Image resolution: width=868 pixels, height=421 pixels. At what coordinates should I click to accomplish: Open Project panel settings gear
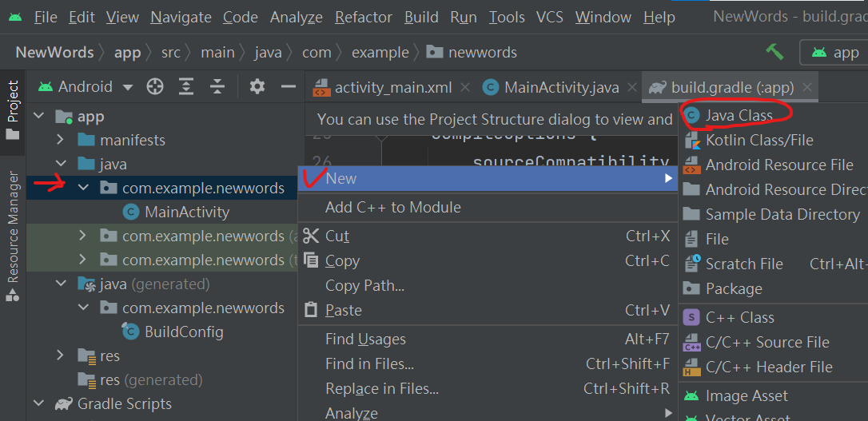[257, 87]
